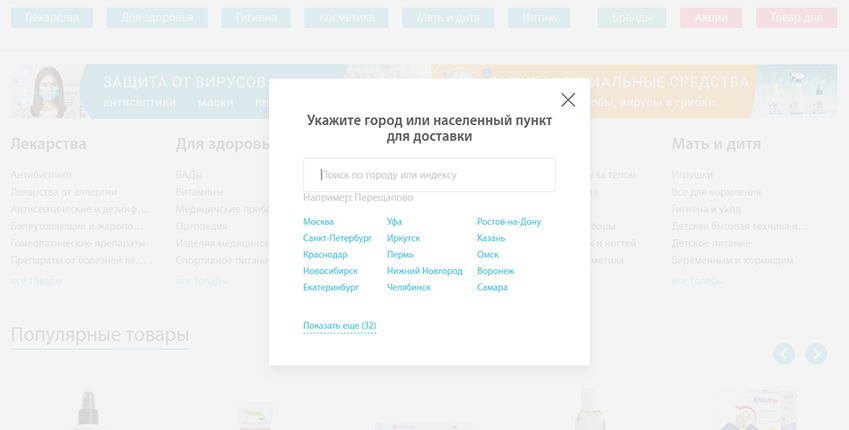This screenshot has height=430, width=849.
Task: Select Новосибирск in the city list
Action: (330, 271)
